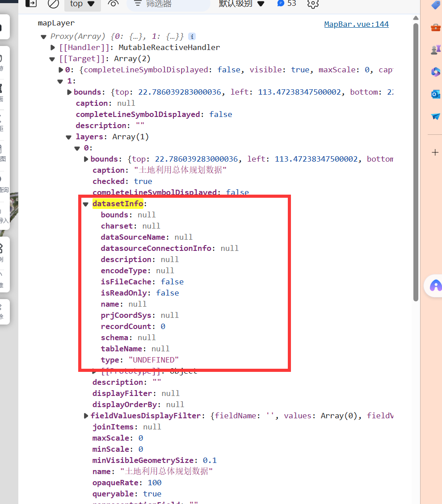
Task: Open the 默认级别 log level dropdown
Action: pyautogui.click(x=242, y=4)
